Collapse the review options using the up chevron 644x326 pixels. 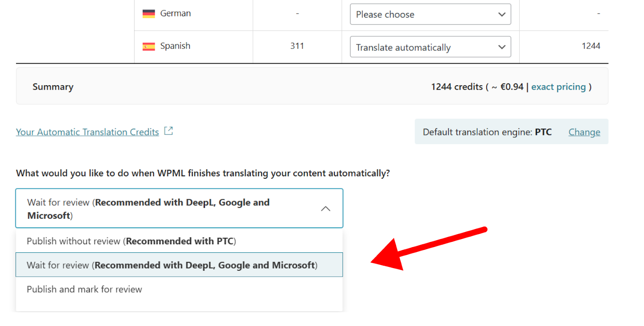click(x=326, y=208)
